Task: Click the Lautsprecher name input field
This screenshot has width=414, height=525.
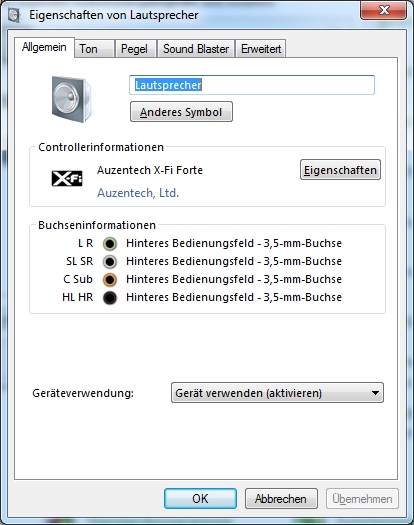Action: pos(252,85)
